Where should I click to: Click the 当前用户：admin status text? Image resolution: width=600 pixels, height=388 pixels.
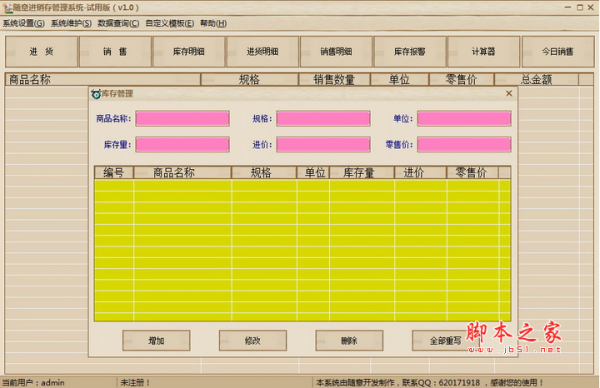coord(33,382)
